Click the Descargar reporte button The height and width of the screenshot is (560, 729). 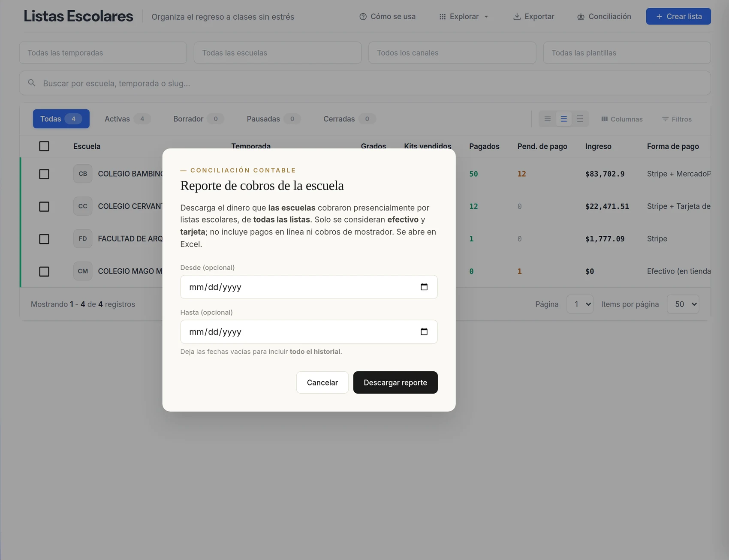click(395, 382)
